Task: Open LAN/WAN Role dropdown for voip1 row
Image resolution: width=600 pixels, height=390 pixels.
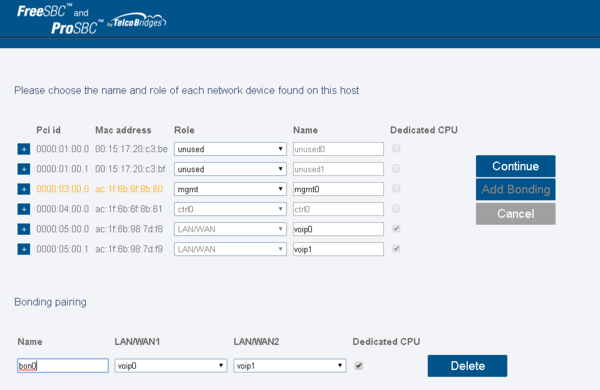Action: 230,249
